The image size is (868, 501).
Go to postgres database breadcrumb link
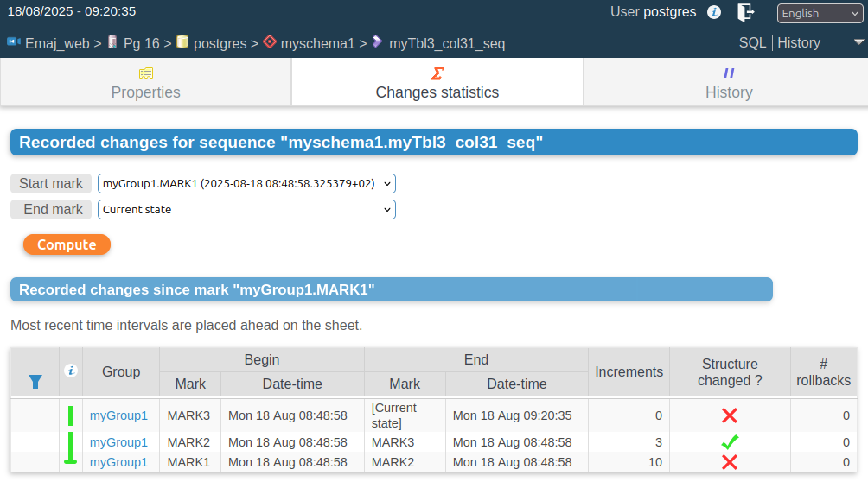(220, 44)
